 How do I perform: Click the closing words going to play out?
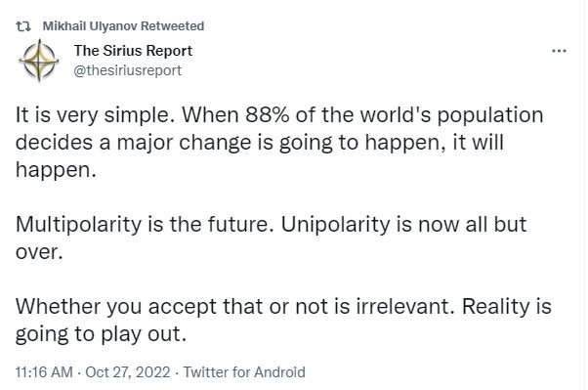101,334
